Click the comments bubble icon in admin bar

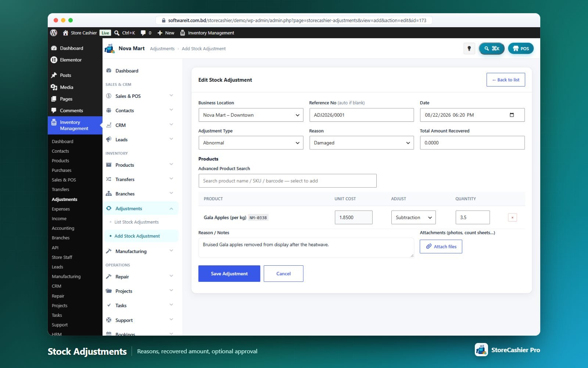click(143, 33)
